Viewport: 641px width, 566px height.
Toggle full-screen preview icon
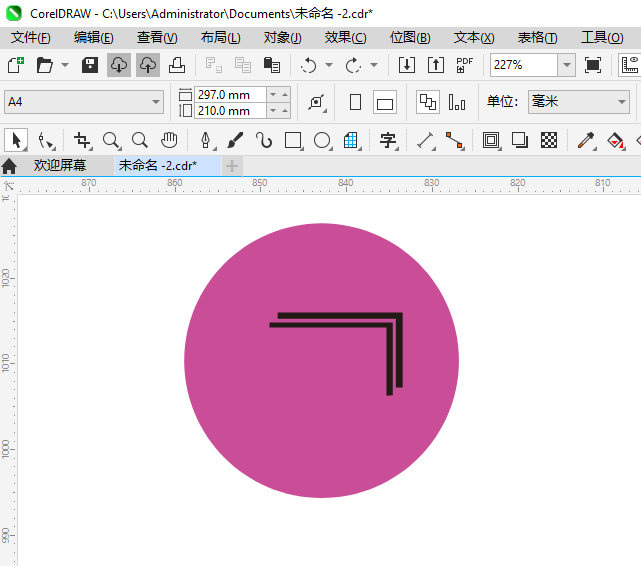pos(593,65)
